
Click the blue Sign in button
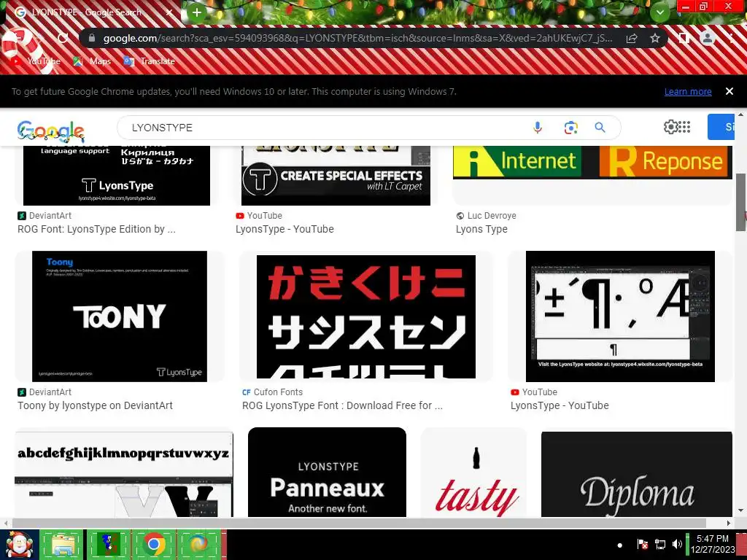[x=720, y=127]
